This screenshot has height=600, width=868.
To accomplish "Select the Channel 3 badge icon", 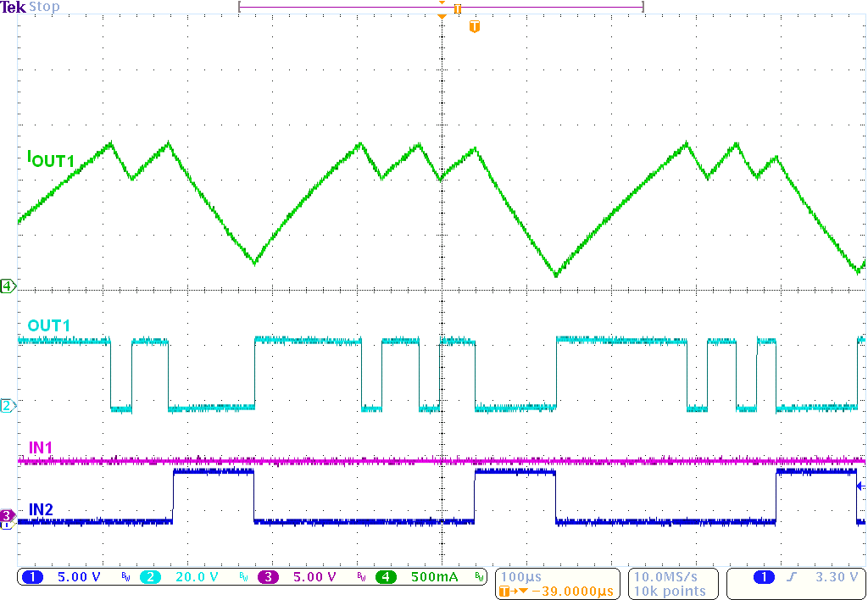I will pos(270,577).
